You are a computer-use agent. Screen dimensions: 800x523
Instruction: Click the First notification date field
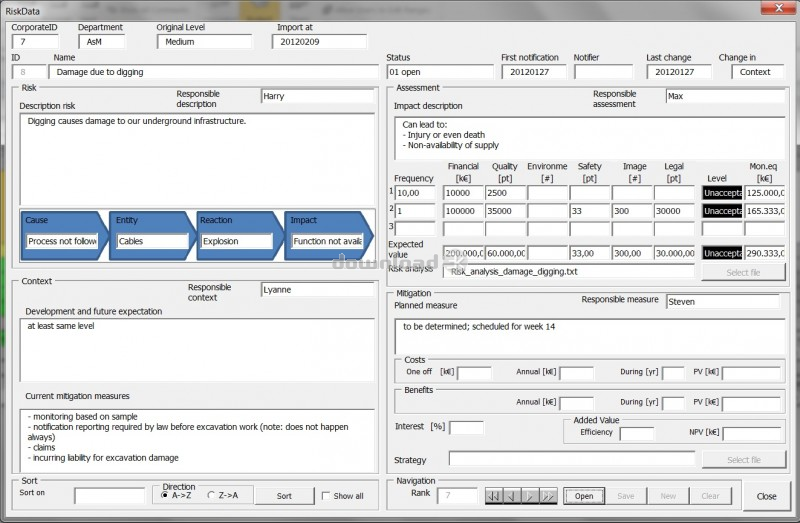coord(534,72)
